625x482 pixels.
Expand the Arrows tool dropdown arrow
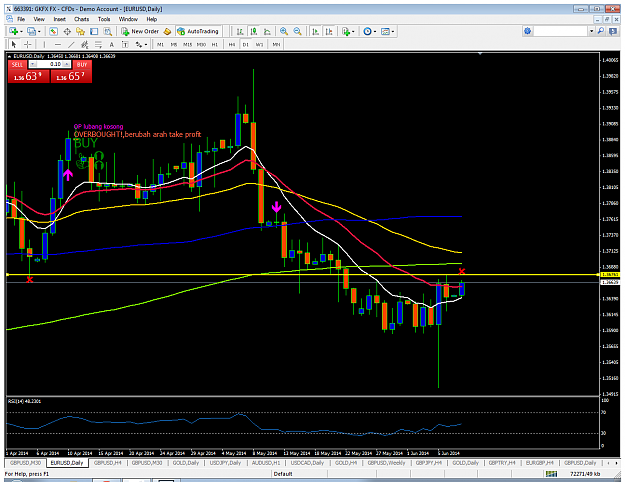(x=146, y=45)
